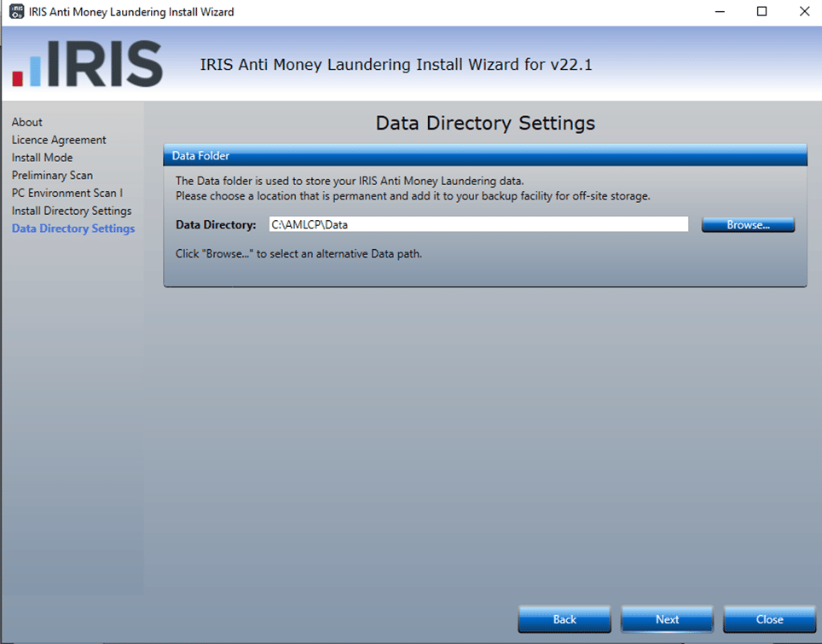Click the Data Directory Settings page heading
The width and height of the screenshot is (822, 644).
coord(485,123)
